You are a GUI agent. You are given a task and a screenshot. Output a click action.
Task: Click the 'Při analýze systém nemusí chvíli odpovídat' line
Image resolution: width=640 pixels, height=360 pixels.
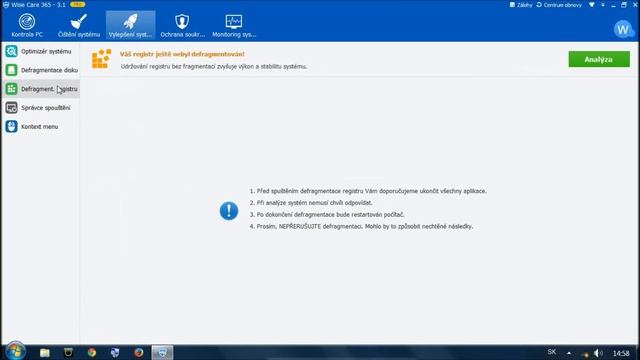point(311,202)
